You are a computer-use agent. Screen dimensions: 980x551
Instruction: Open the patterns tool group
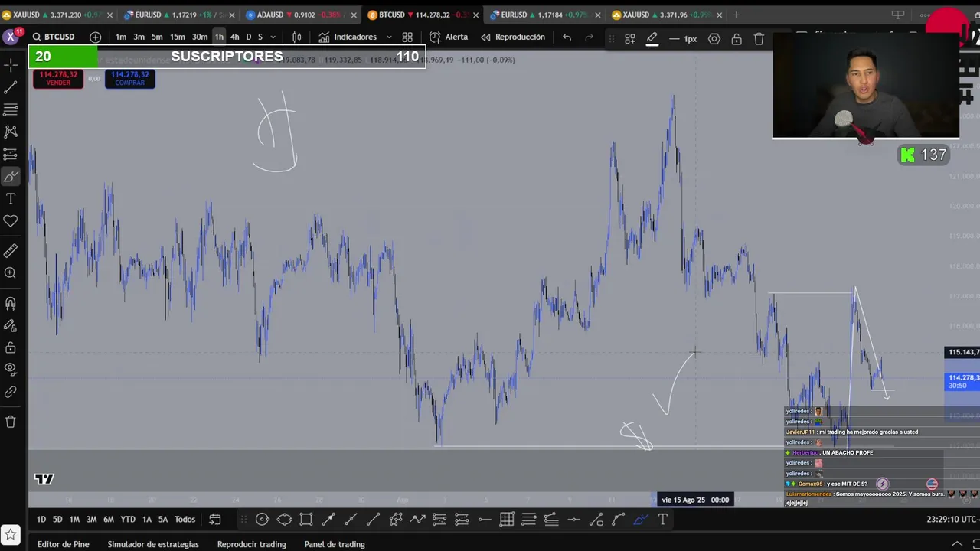(11, 132)
